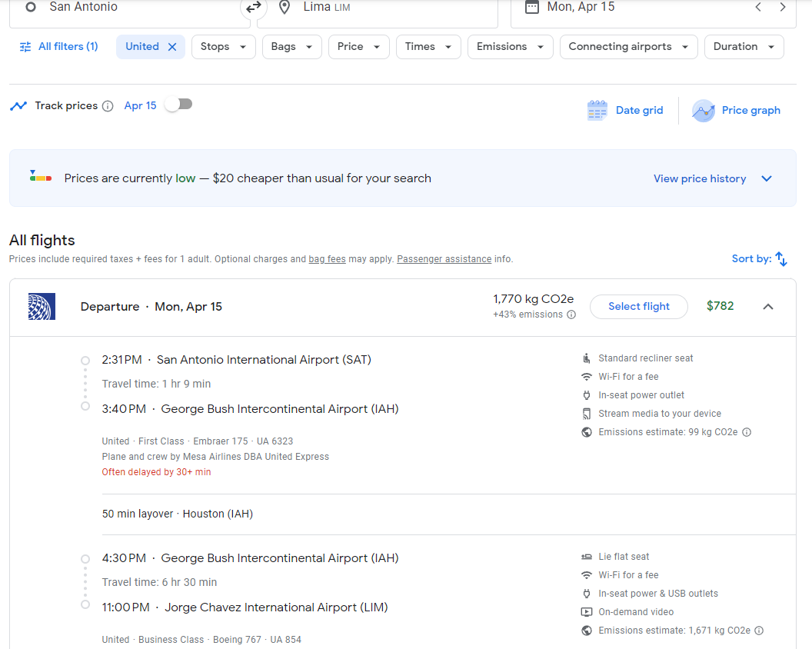Open the Bags filter dropdown
Viewport: 812px width, 649px height.
(291, 47)
